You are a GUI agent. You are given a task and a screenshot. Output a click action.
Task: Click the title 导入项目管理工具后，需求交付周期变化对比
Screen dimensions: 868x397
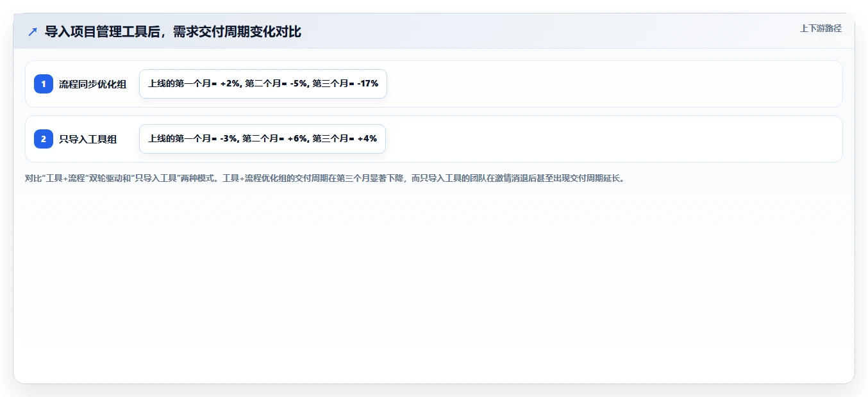[x=173, y=31]
